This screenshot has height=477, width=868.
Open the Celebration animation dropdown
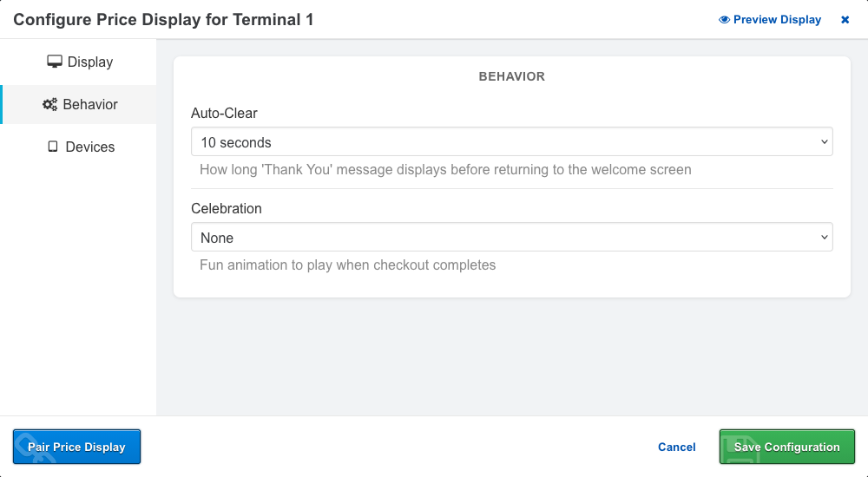coord(503,238)
